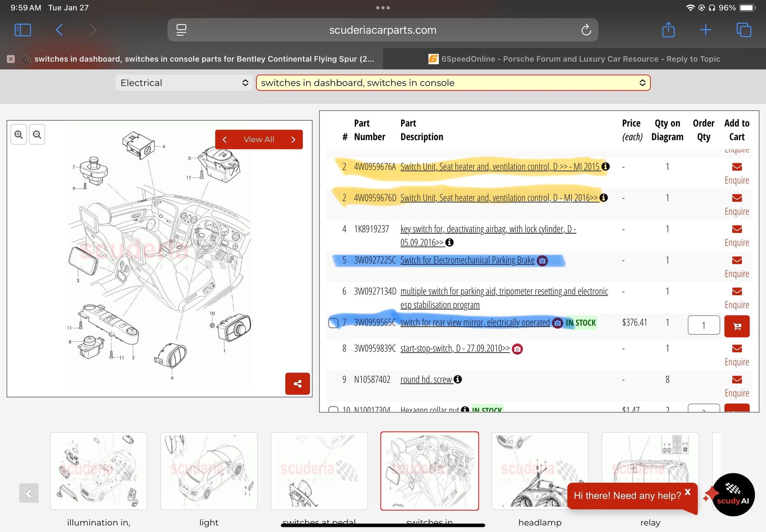Screen dimensions: 766x532
Task: Click the zoom in magnifier on diagram
Action: point(18,134)
